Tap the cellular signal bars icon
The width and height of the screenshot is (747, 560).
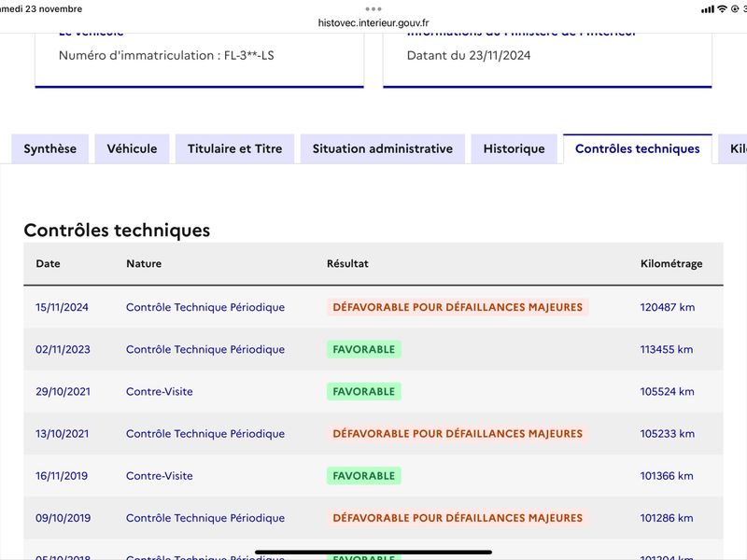[708, 9]
